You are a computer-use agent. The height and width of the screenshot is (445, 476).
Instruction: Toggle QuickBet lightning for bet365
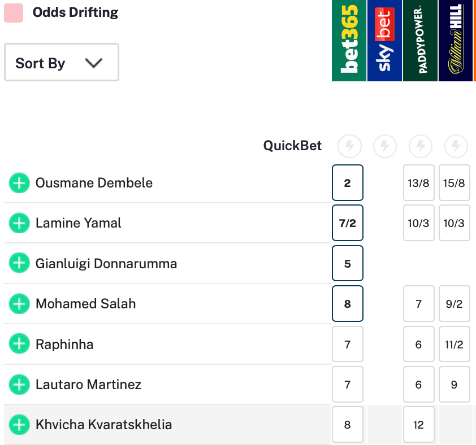(349, 146)
